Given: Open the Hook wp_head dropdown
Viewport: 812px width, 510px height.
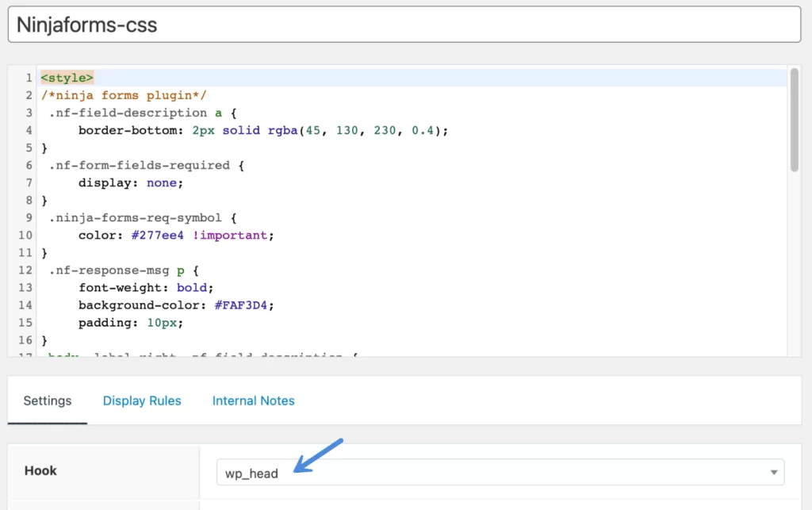Looking at the screenshot, I should [500, 472].
